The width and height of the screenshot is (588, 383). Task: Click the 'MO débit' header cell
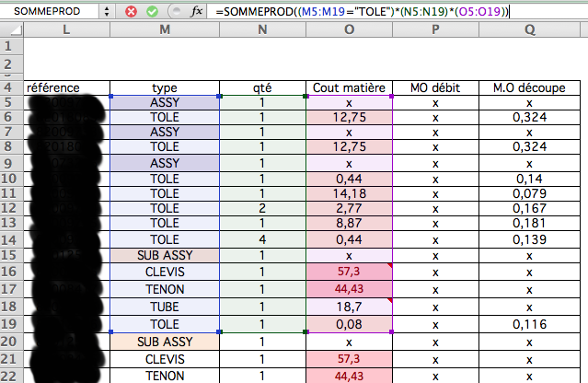(x=435, y=87)
